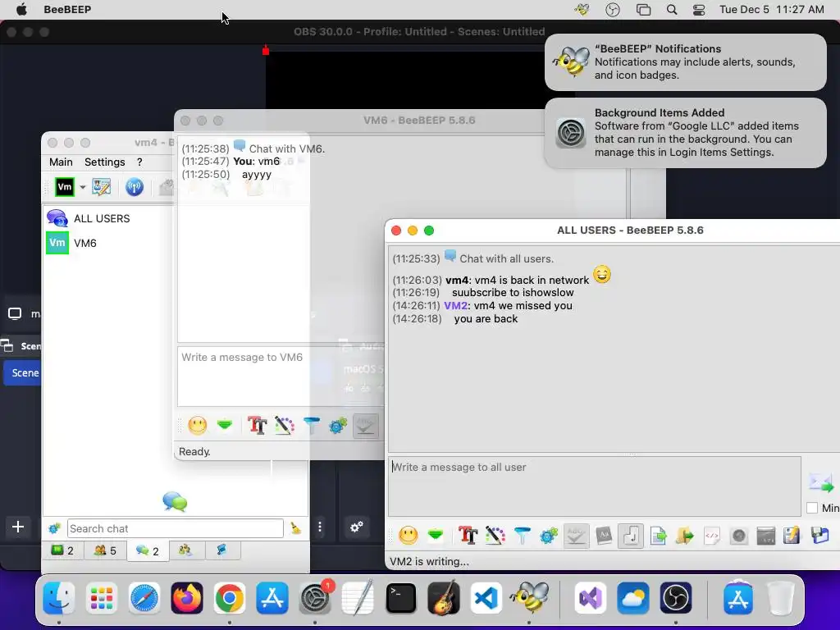
Task: Open Control Center in the menu bar
Action: [699, 10]
